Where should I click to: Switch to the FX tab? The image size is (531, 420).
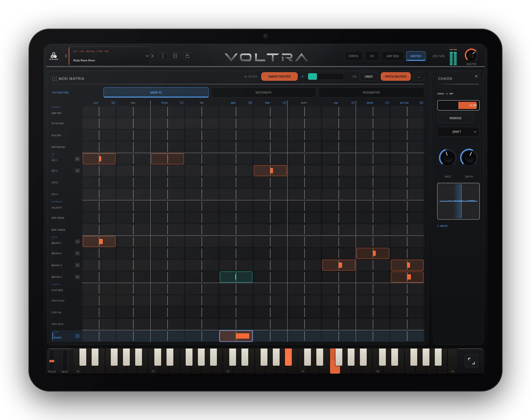click(x=372, y=56)
